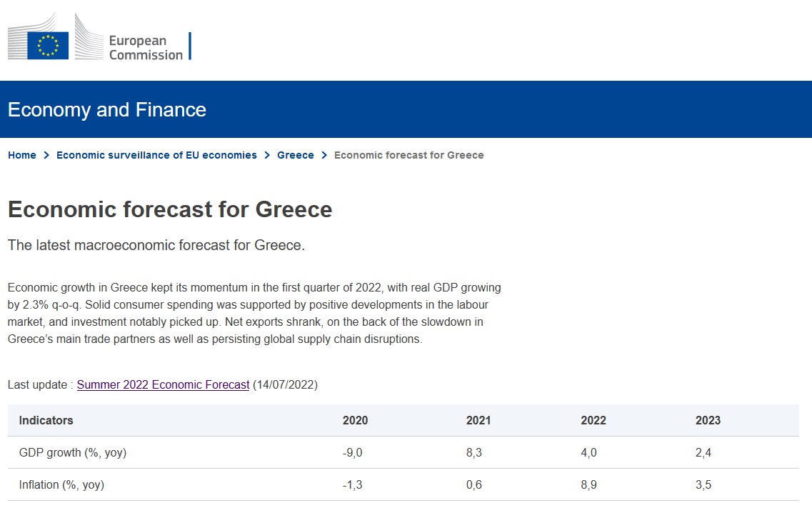Viewport: 812px width, 513px height.
Task: Select the 2021 column header
Action: point(478,420)
